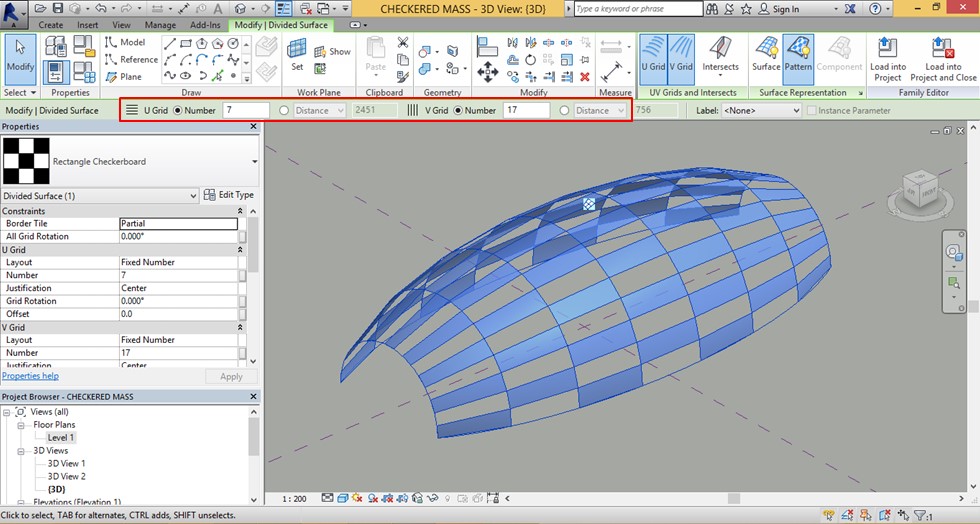Select U Grid Number radio button
The height and width of the screenshot is (524, 980).
pos(178,111)
